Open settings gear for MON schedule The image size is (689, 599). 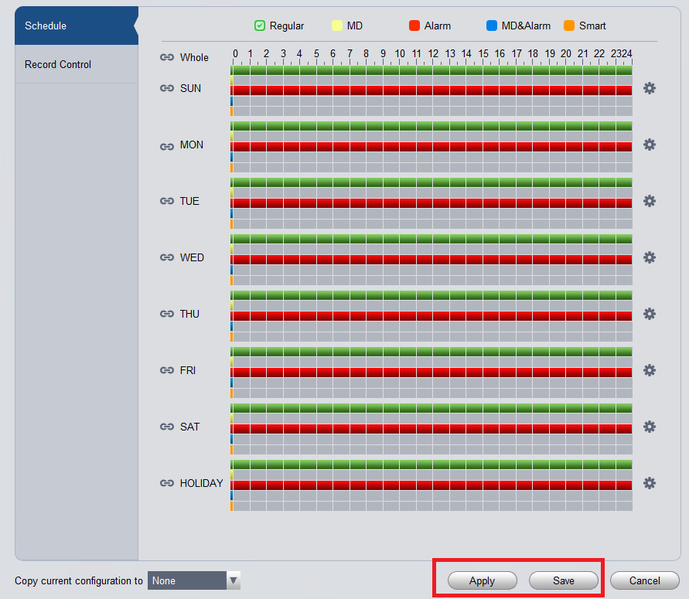pyautogui.click(x=649, y=145)
